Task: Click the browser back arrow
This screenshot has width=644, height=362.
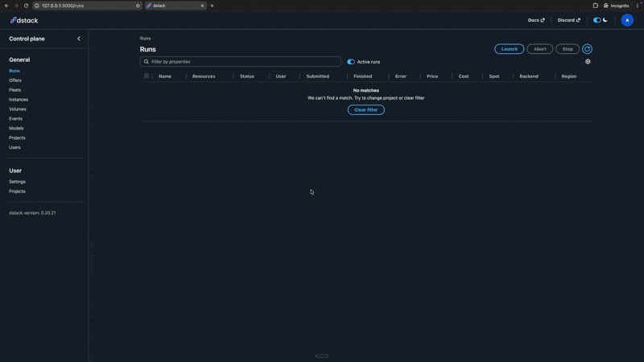Action: (x=6, y=6)
